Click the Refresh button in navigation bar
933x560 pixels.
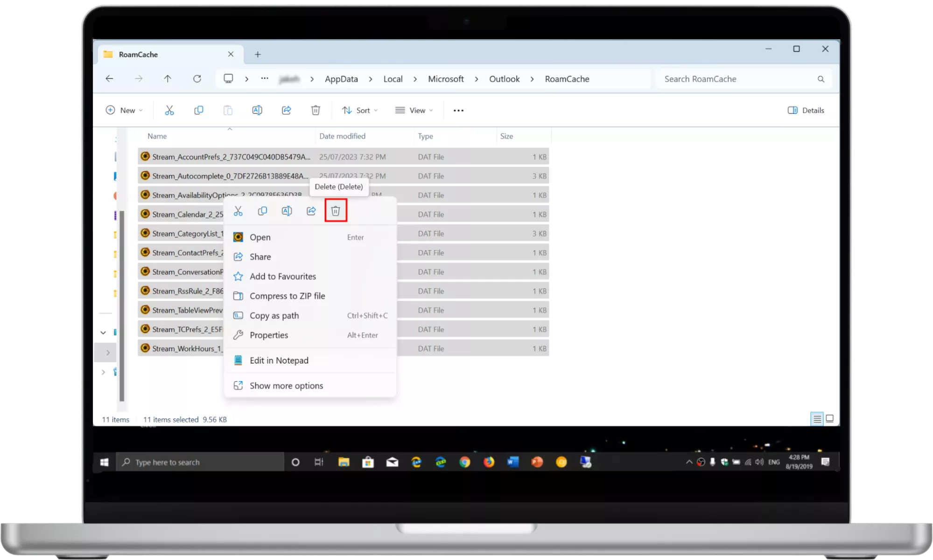click(197, 79)
